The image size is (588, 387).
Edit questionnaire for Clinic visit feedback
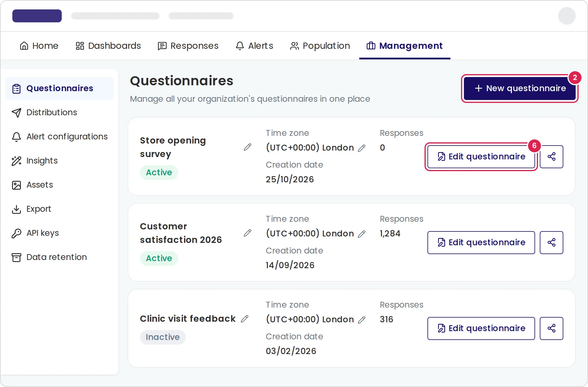pos(481,328)
